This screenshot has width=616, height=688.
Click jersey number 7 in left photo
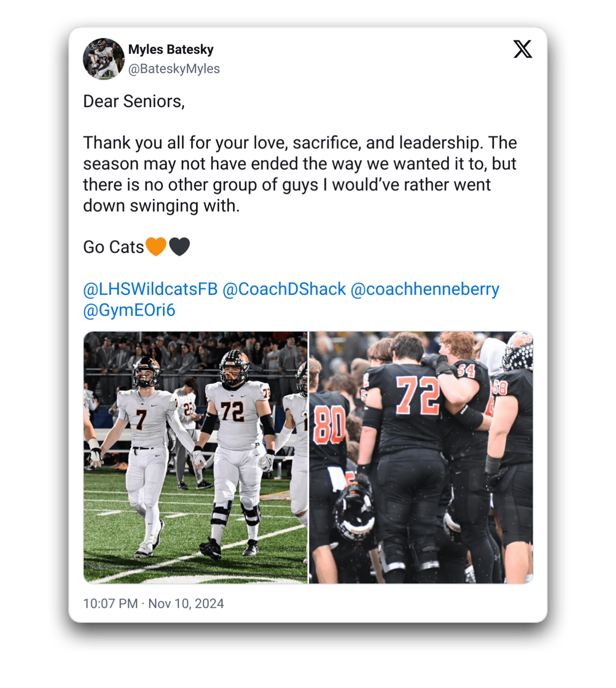(x=141, y=419)
